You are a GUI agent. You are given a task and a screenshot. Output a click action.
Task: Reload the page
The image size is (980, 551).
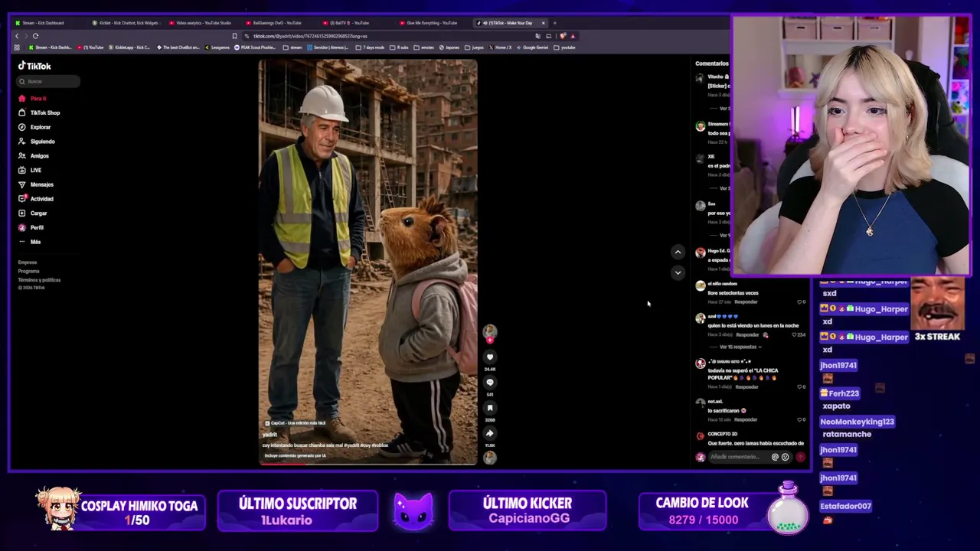(x=35, y=36)
